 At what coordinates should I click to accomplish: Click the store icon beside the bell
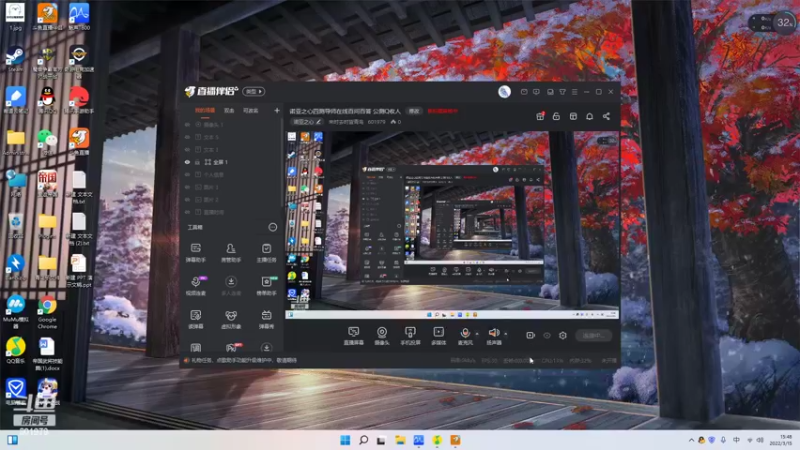point(573,116)
